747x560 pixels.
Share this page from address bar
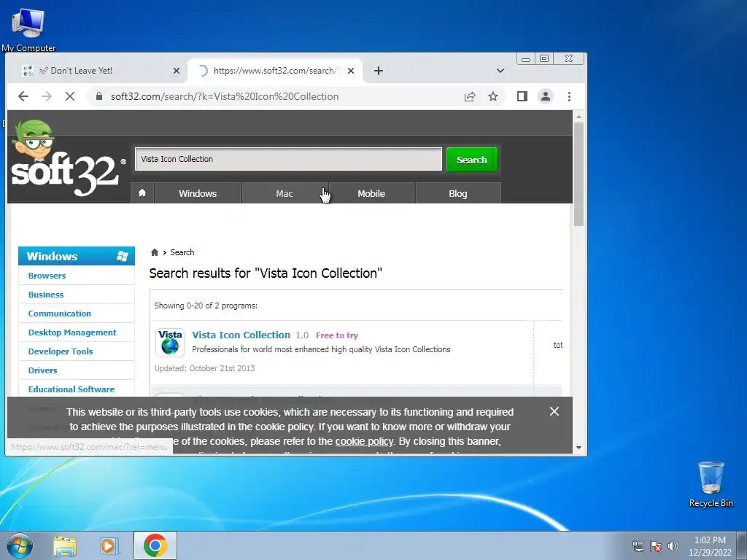pyautogui.click(x=470, y=97)
